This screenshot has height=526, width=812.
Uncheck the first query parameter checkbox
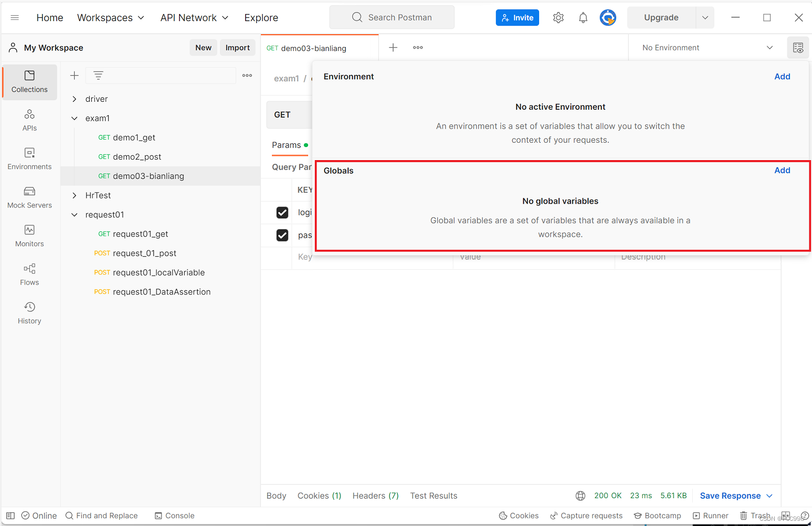pyautogui.click(x=282, y=213)
